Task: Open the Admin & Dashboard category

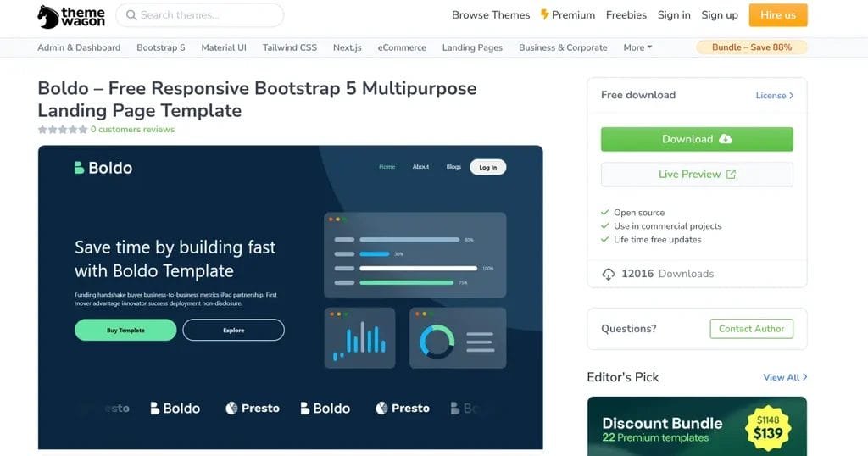Action: pyautogui.click(x=79, y=47)
